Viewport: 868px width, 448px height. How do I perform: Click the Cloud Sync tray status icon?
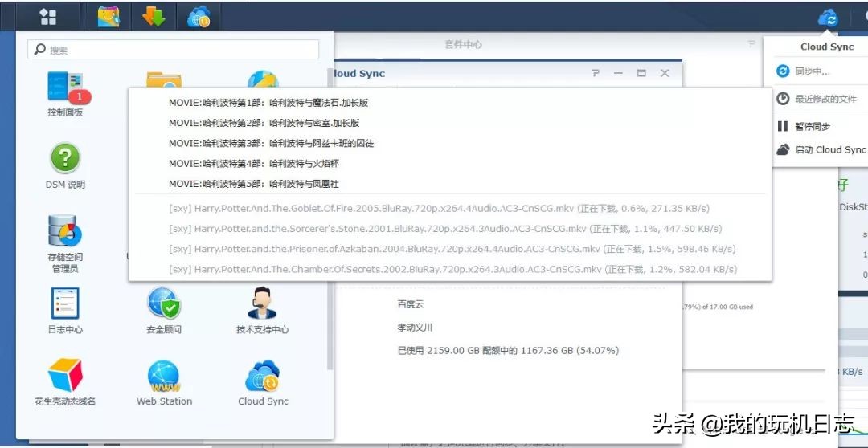click(x=828, y=18)
